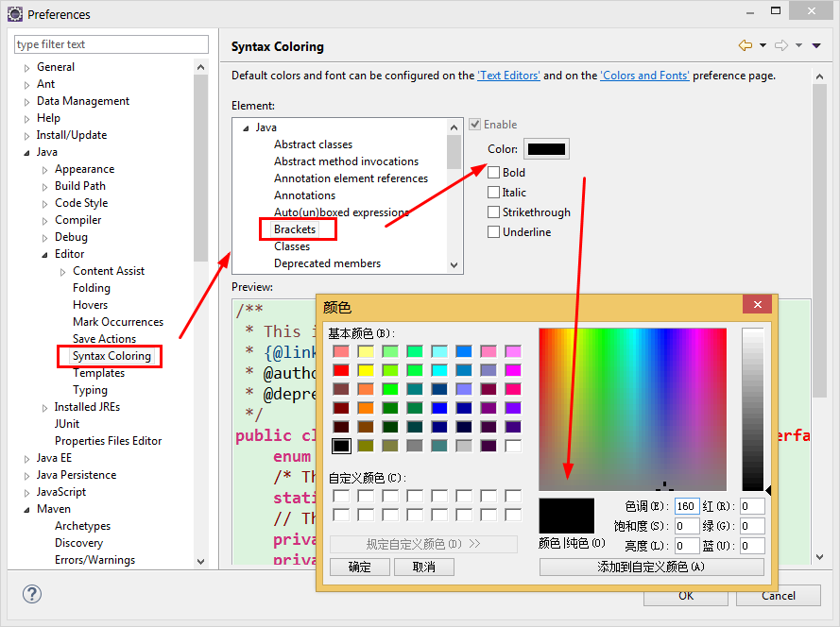The image size is (840, 627).
Task: Toggle the Enable checkbox
Action: click(474, 125)
